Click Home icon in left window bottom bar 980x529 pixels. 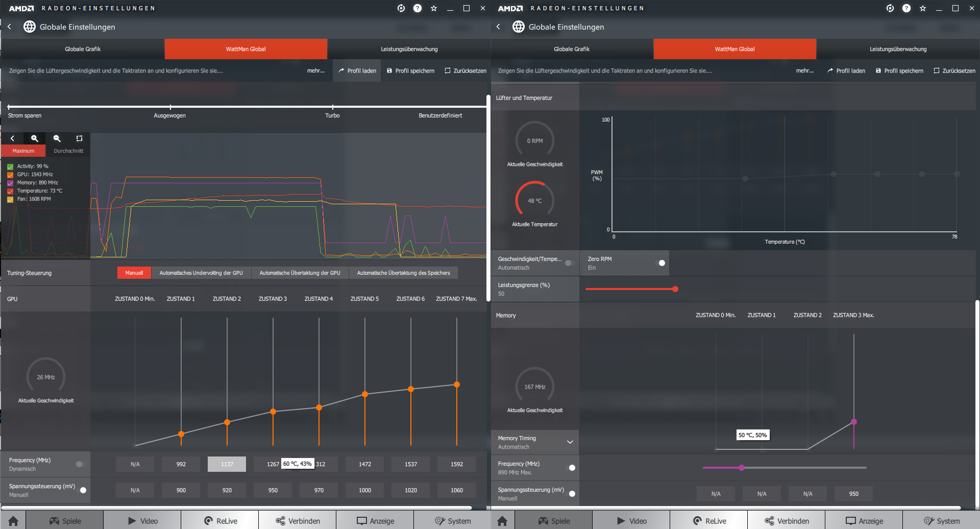pyautogui.click(x=13, y=521)
